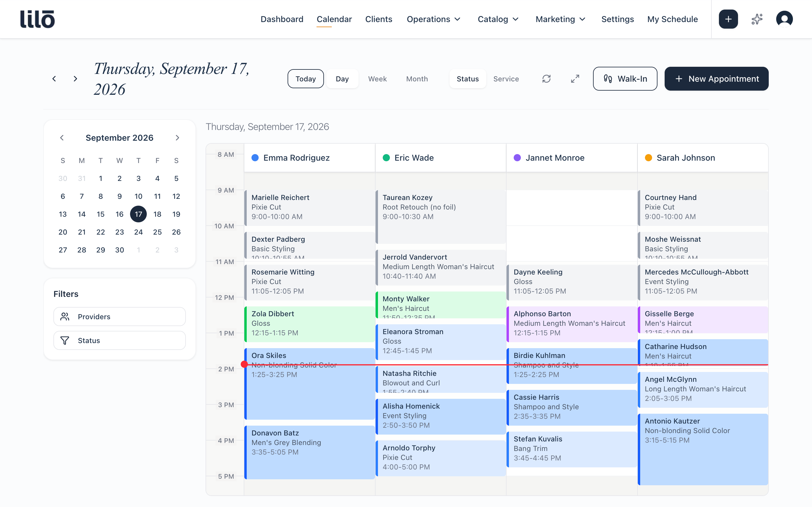Go to previous day arrow beside date heading
This screenshot has width=812, height=507.
54,79
